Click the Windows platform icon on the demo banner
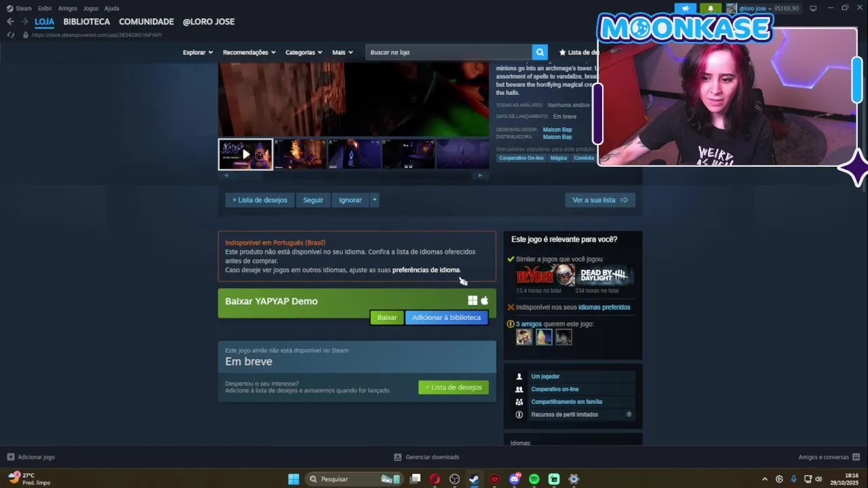Viewport: 868px width, 488px height. [x=473, y=300]
